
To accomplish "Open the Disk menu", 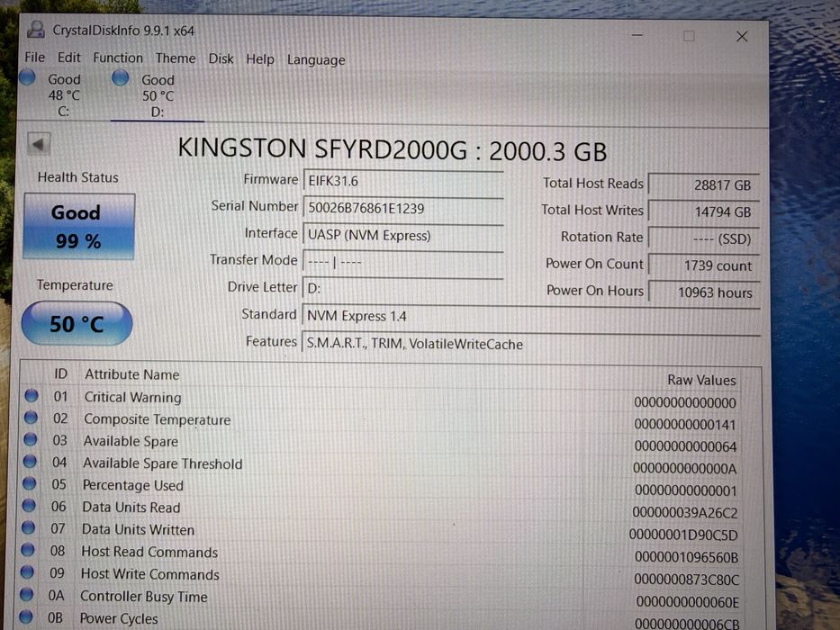I will tap(221, 58).
